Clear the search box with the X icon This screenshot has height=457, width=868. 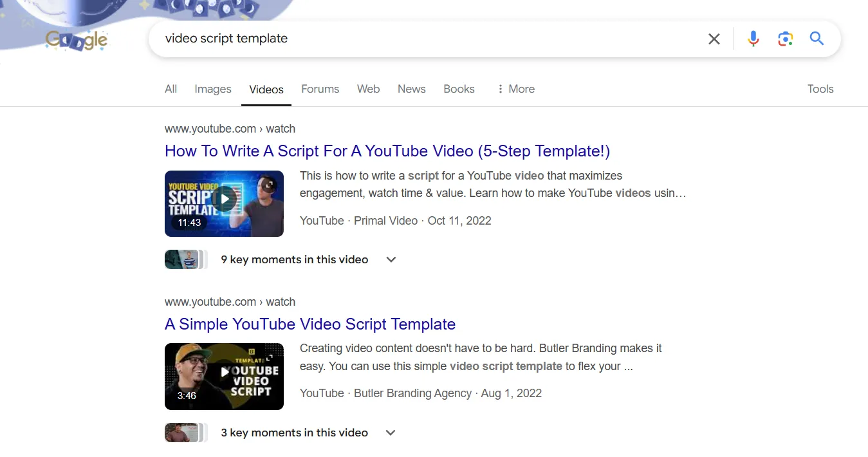pos(714,39)
